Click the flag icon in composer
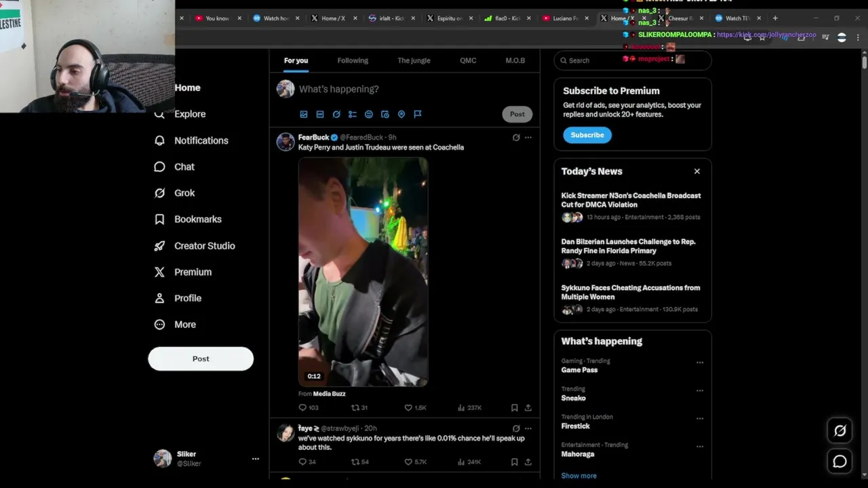The width and height of the screenshot is (868, 488). [x=418, y=115]
